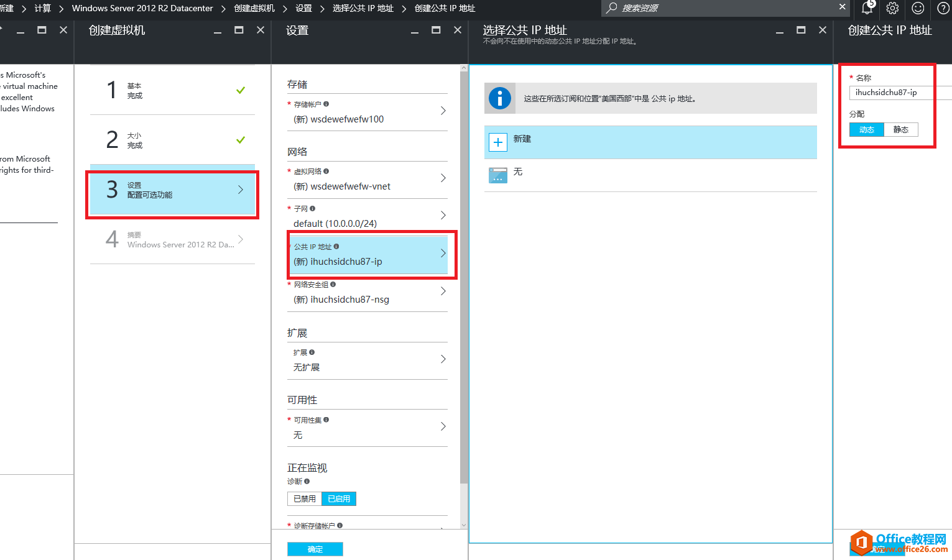
Task: Go to 选择公共 IP 地址 breadcrumb
Action: click(x=363, y=8)
